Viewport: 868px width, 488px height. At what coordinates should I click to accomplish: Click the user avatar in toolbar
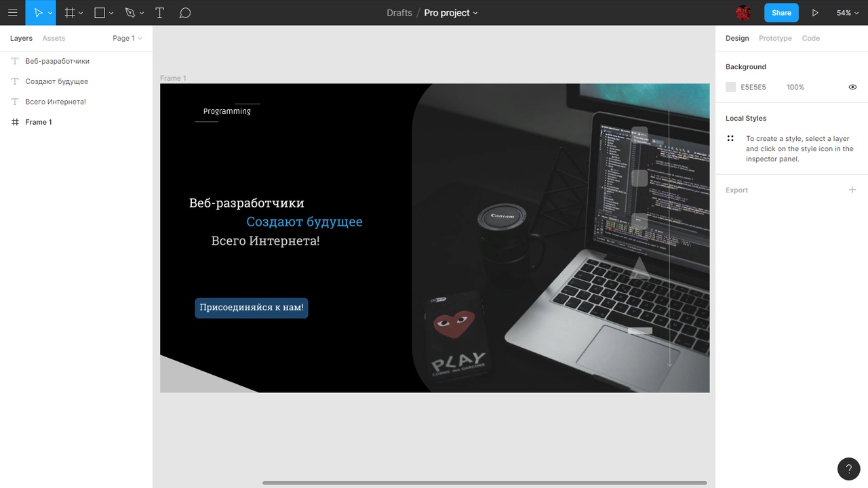743,13
